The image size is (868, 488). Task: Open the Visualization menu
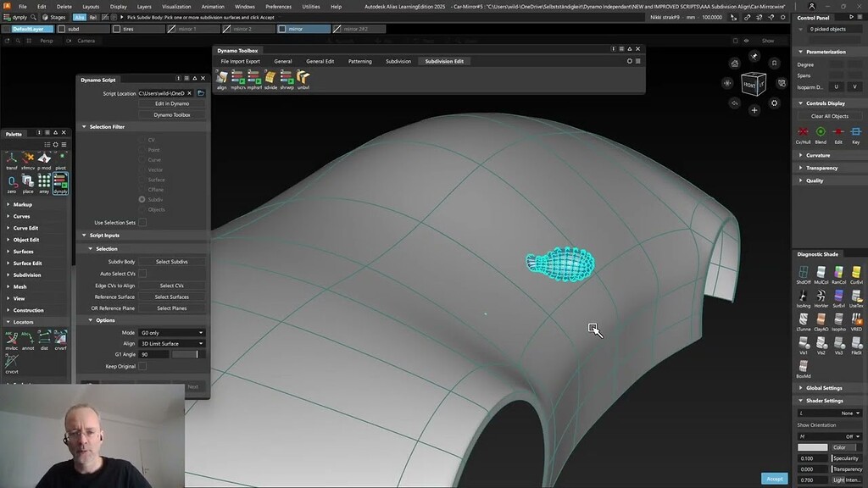coord(176,6)
